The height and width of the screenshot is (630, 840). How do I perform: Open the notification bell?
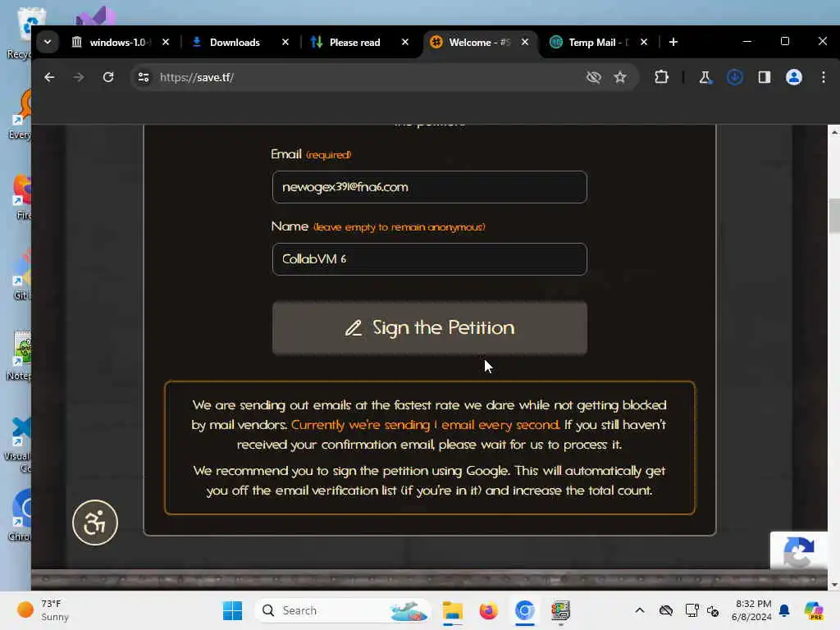(x=784, y=610)
